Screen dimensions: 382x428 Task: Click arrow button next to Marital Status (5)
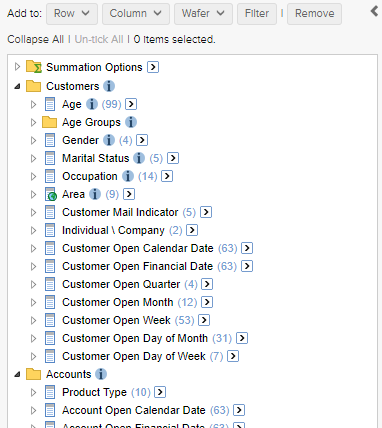coord(173,158)
